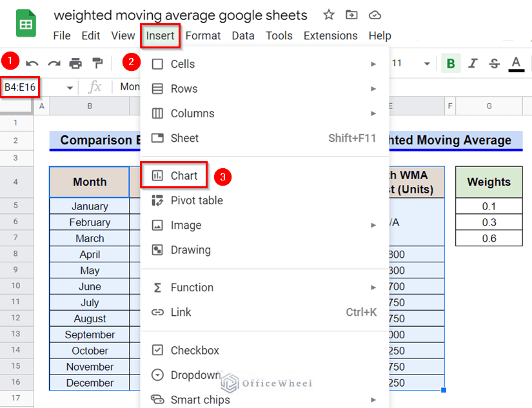
Task: Redo the last action
Action: (x=53, y=61)
